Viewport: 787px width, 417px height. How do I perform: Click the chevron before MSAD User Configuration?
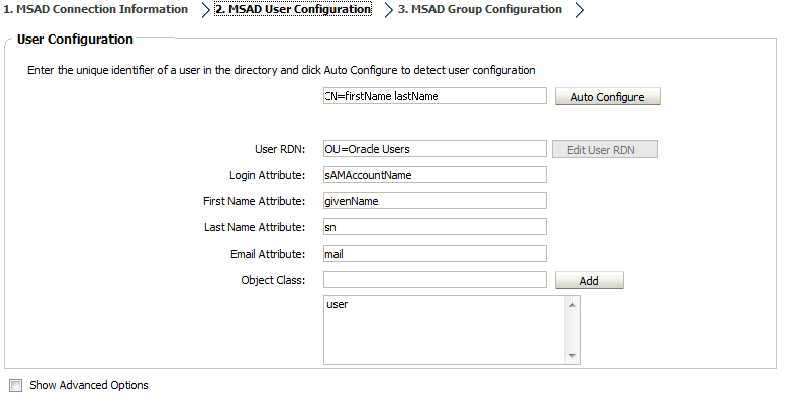tap(205, 11)
